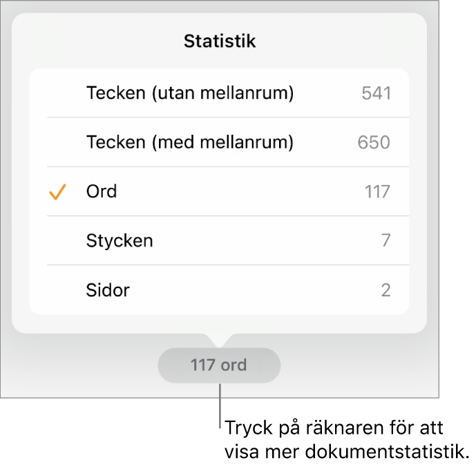Click the orange checkmark beside Ord
This screenshot has width=476, height=467.
(x=57, y=192)
